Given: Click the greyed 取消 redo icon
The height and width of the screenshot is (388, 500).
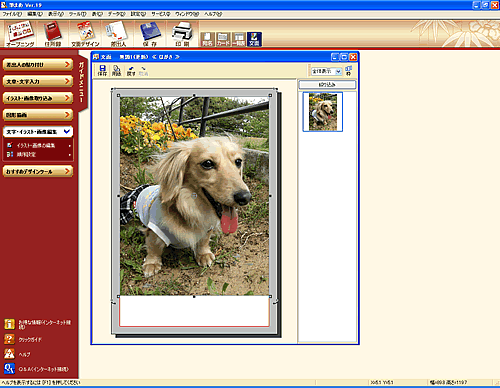Looking at the screenshot, I should coord(143,70).
